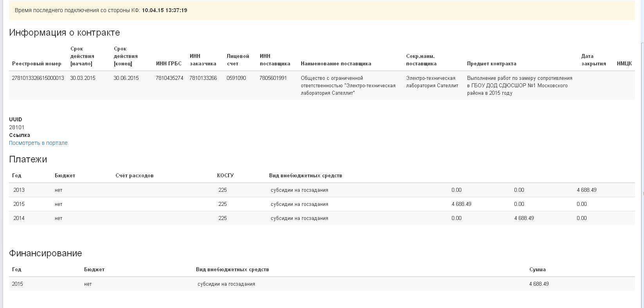Select year 2013 in the Платежи table
Screen dimensions: 644x308
tap(19, 190)
